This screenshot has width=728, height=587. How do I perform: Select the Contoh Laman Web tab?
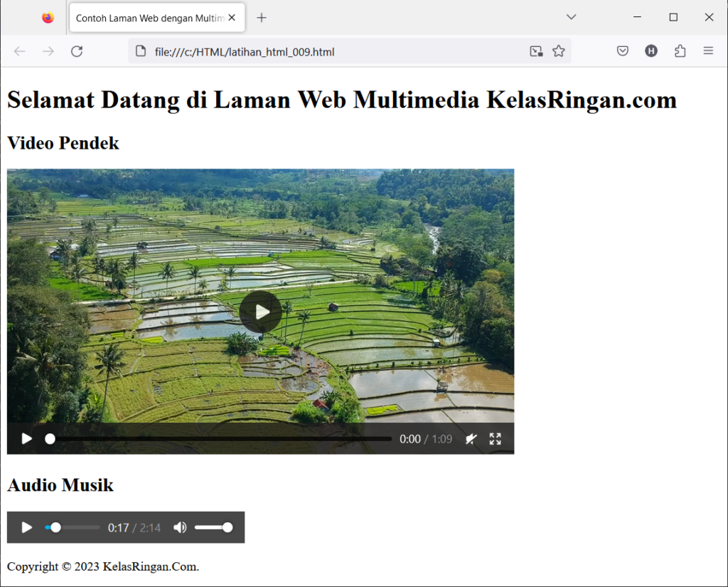[157, 18]
